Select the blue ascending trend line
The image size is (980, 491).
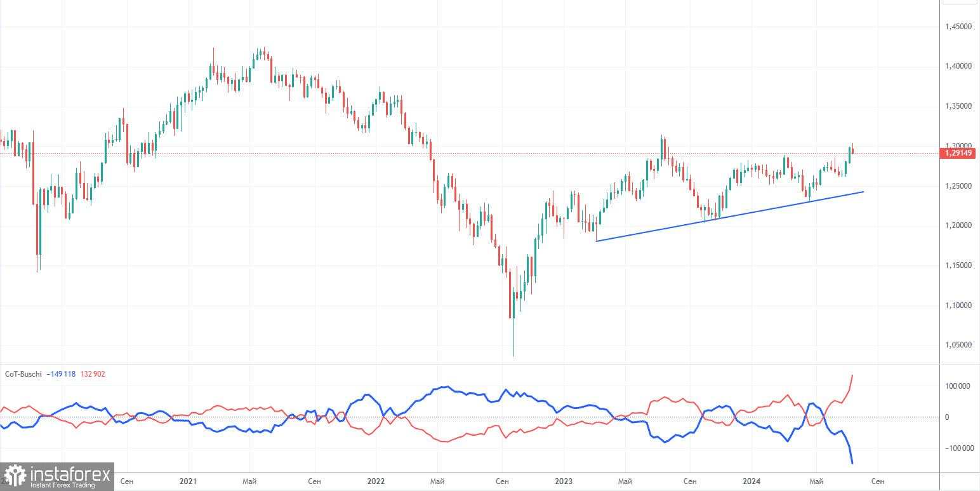(730, 216)
